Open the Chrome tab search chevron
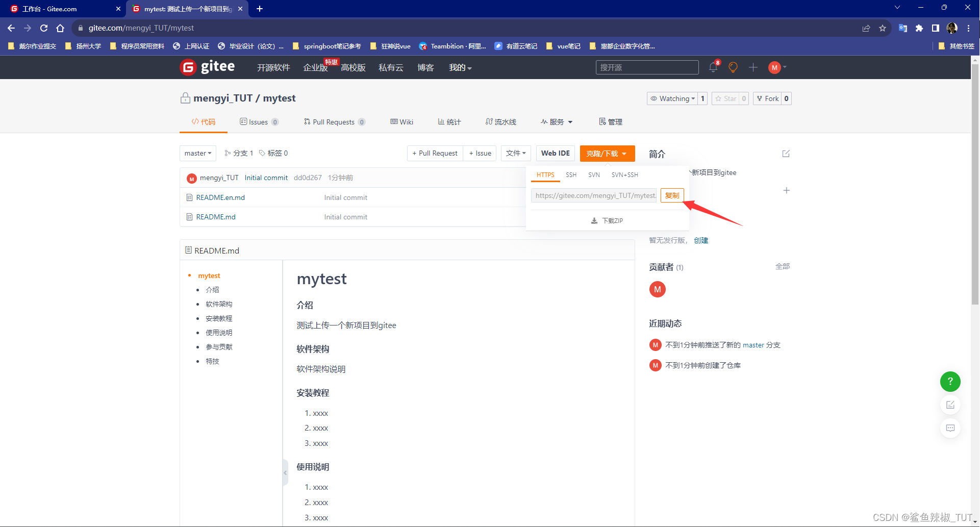The width and height of the screenshot is (980, 527). [897, 7]
